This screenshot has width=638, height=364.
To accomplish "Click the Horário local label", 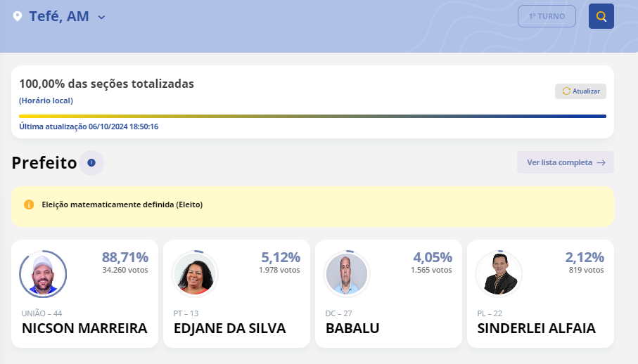I will tap(46, 100).
